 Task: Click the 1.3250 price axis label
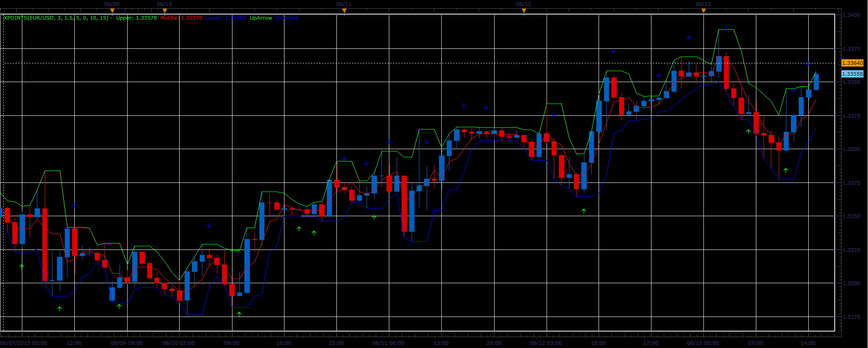(x=852, y=216)
